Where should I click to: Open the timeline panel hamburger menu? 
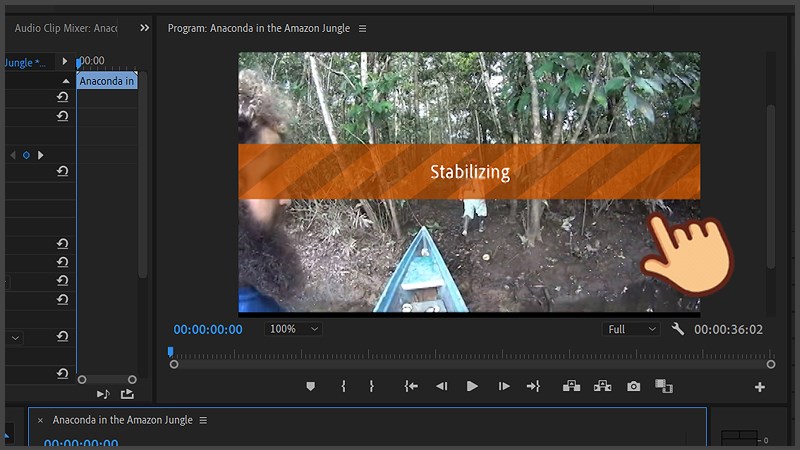click(203, 420)
